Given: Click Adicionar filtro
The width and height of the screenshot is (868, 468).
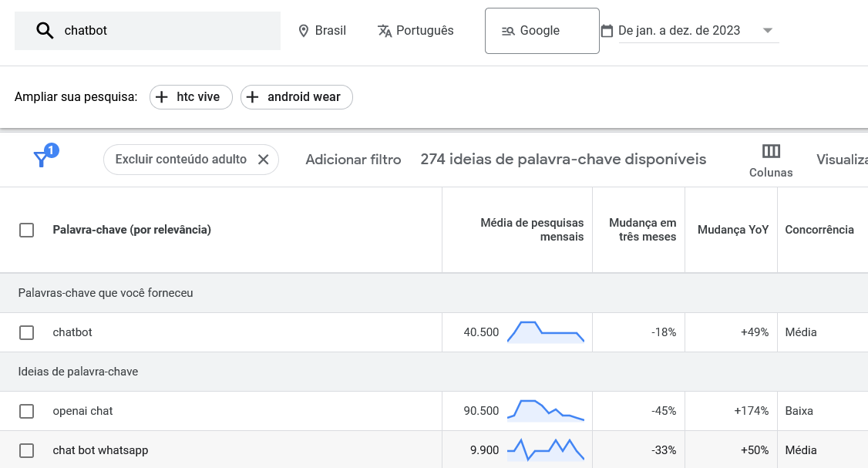Looking at the screenshot, I should click(x=353, y=160).
